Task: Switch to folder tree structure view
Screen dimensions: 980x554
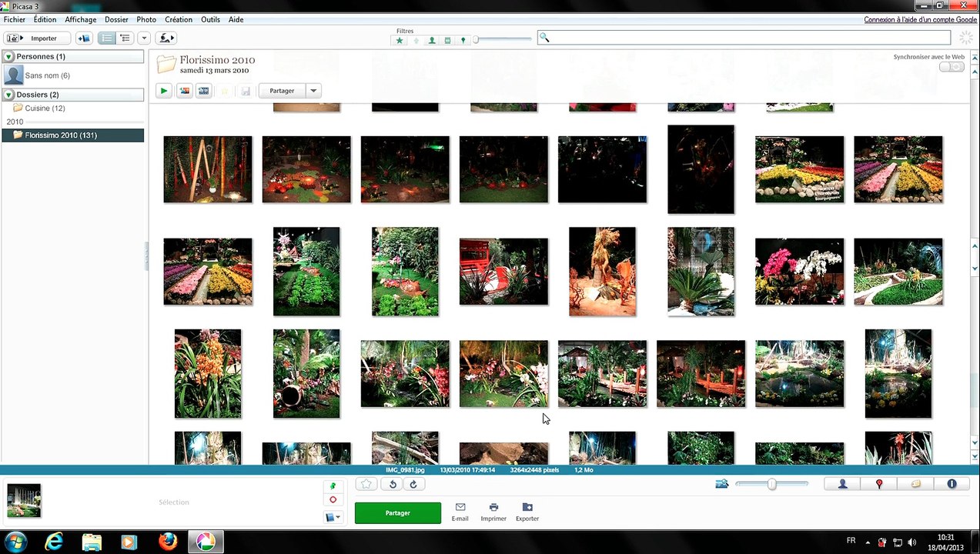Action: point(125,38)
